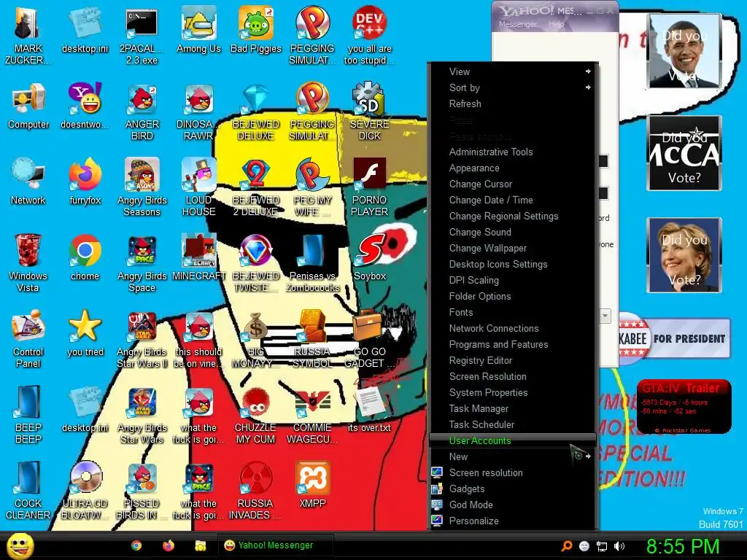Open the folder icon on taskbar
Screen dimensions: 747x560
pyautogui.click(x=201, y=545)
